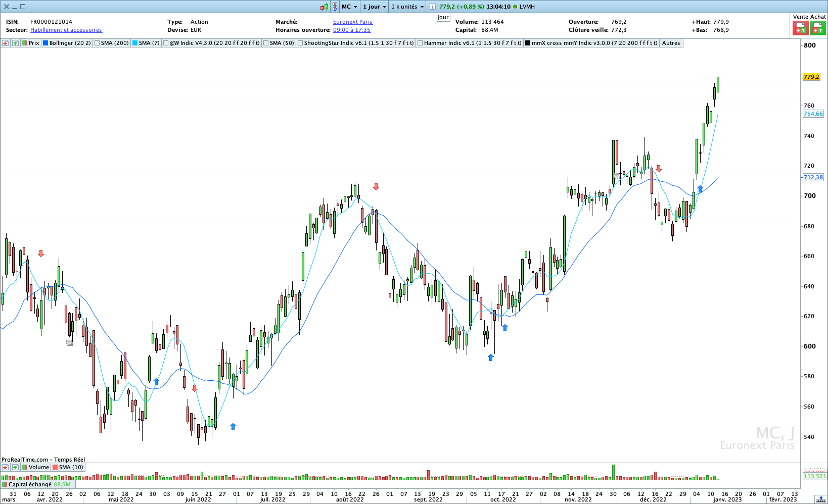Open the Autres indicators menu
This screenshot has height=504, width=828.
click(x=671, y=43)
